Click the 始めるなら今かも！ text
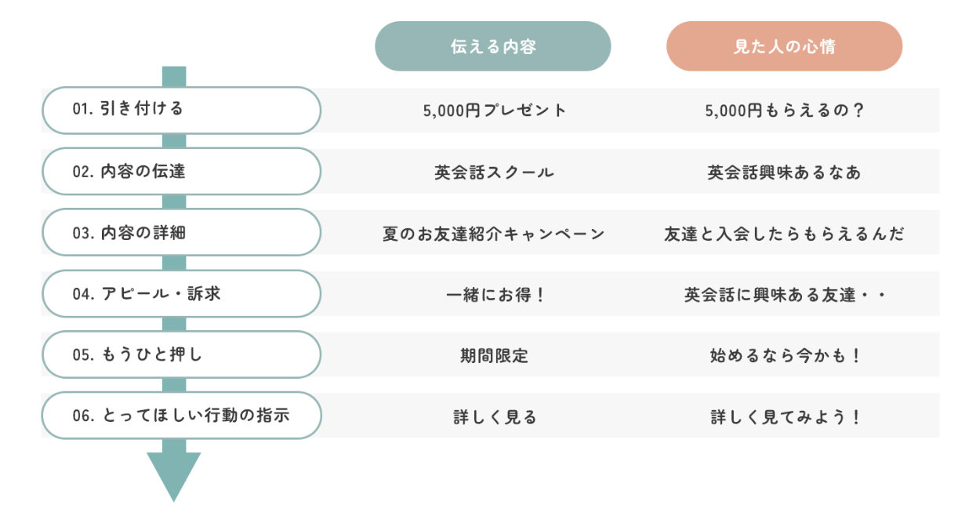The height and width of the screenshot is (523, 980). [x=784, y=356]
